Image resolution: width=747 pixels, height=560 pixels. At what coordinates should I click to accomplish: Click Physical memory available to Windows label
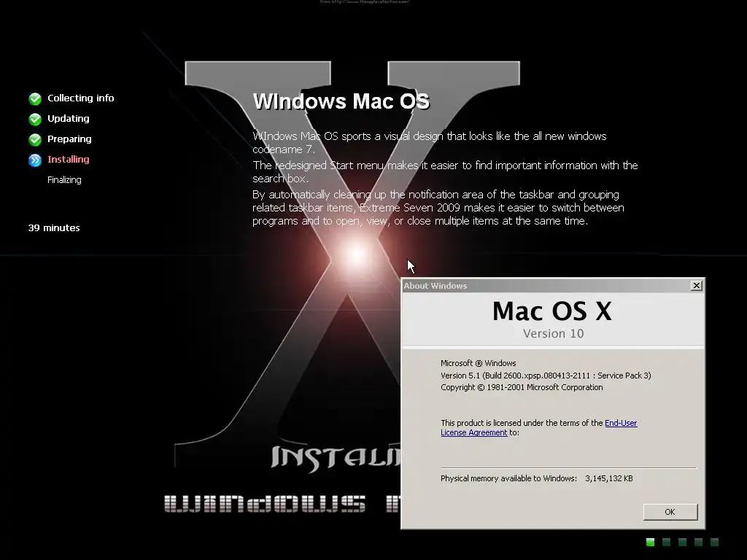(x=508, y=478)
